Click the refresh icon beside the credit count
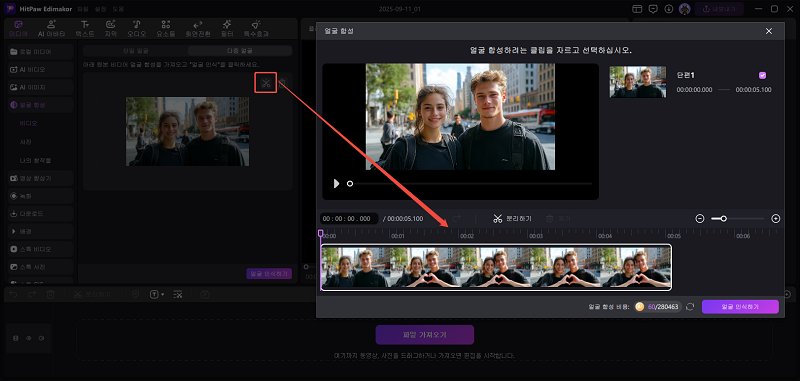The image size is (800, 381). click(x=690, y=307)
